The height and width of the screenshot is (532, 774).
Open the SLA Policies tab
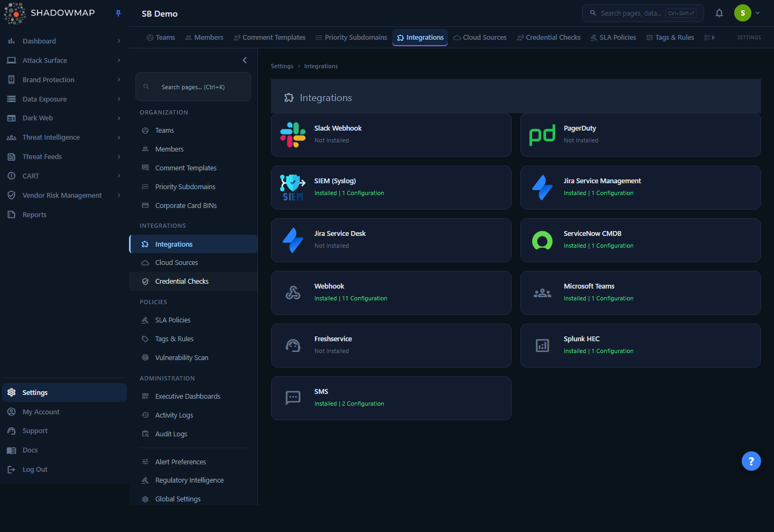pyautogui.click(x=613, y=38)
